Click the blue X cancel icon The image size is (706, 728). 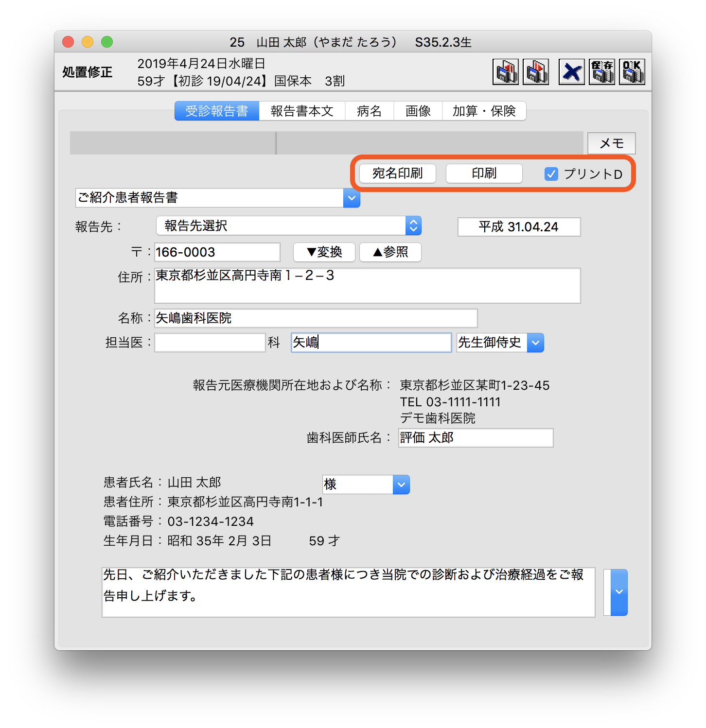pos(571,72)
